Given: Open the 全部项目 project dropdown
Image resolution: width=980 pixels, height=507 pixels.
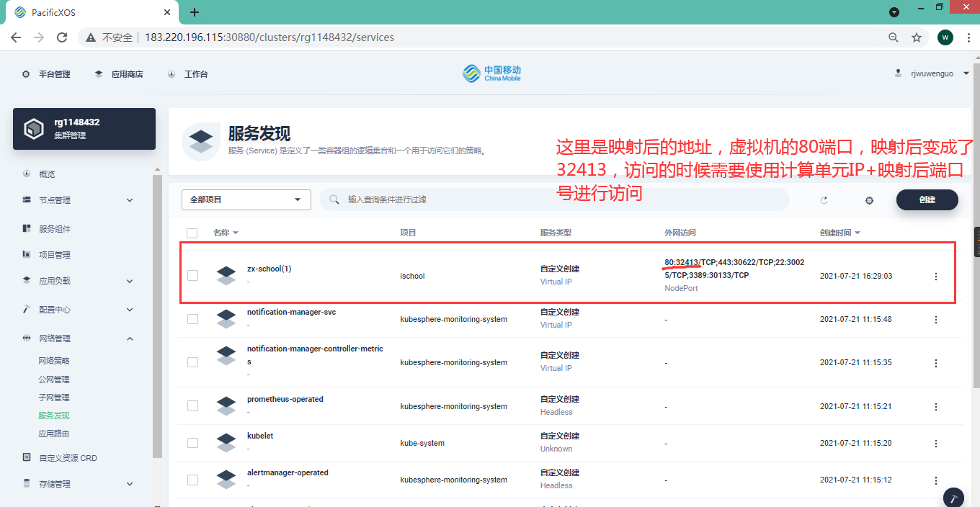Looking at the screenshot, I should [x=246, y=199].
